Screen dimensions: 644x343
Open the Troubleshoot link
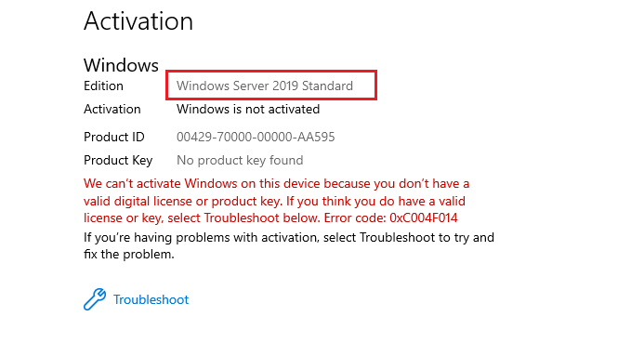(151, 299)
